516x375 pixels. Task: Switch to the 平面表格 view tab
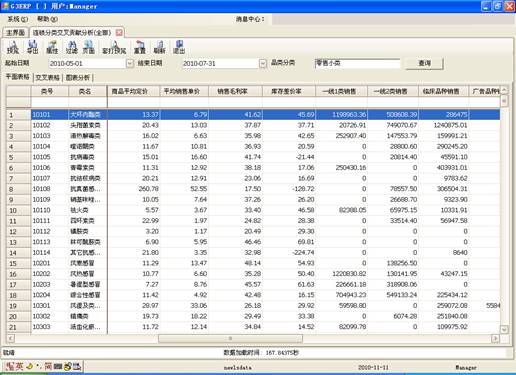click(x=18, y=77)
